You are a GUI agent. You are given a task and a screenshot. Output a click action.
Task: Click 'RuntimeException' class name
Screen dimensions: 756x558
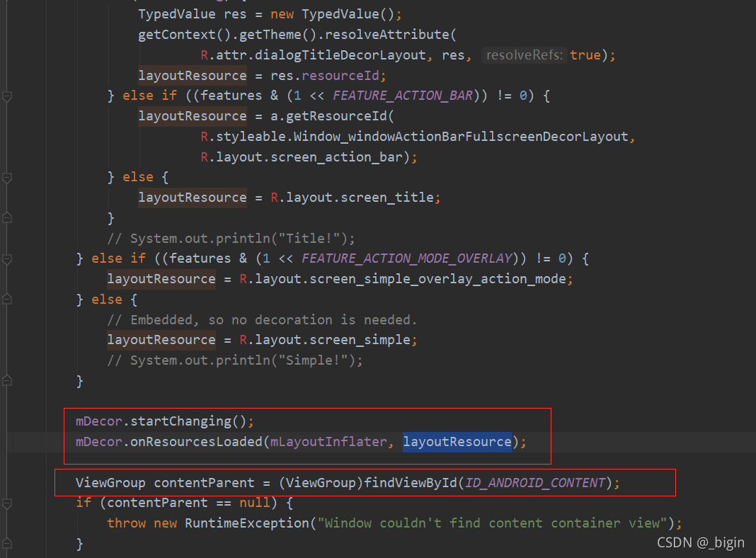point(247,523)
